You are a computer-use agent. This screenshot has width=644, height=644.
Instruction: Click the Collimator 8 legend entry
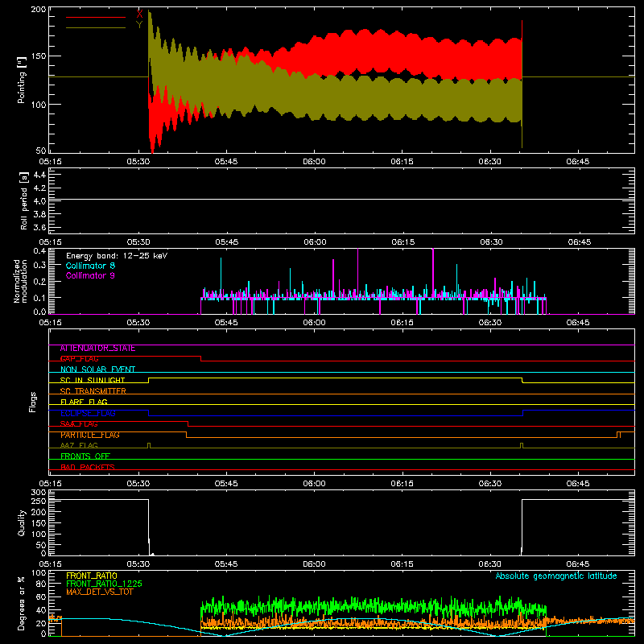pos(90,266)
